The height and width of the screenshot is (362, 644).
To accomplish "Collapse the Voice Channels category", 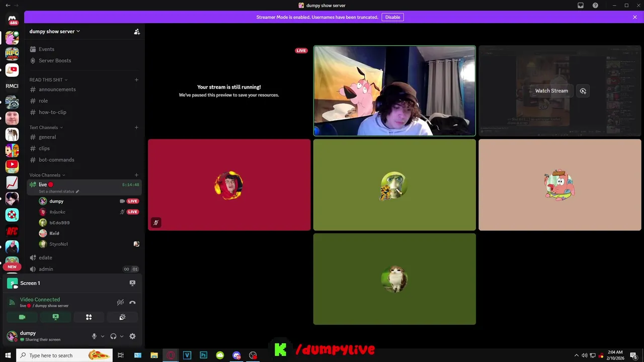I will pos(47,175).
